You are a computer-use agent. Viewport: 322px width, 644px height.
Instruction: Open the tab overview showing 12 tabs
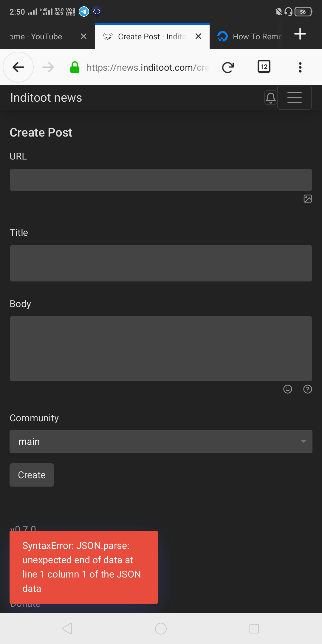click(x=264, y=67)
